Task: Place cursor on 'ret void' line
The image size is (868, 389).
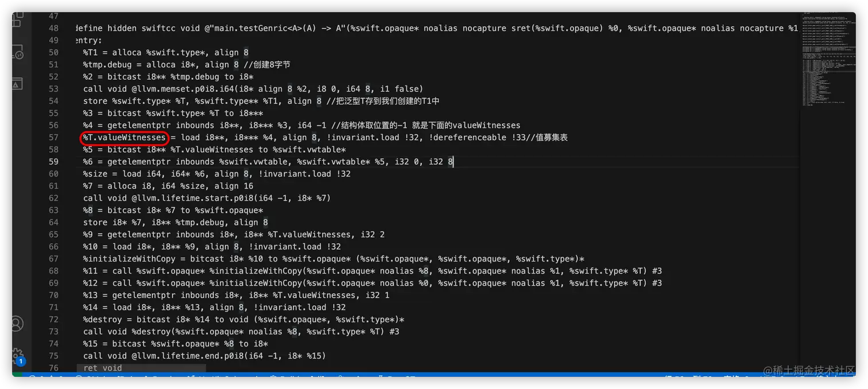Action: [x=103, y=368]
